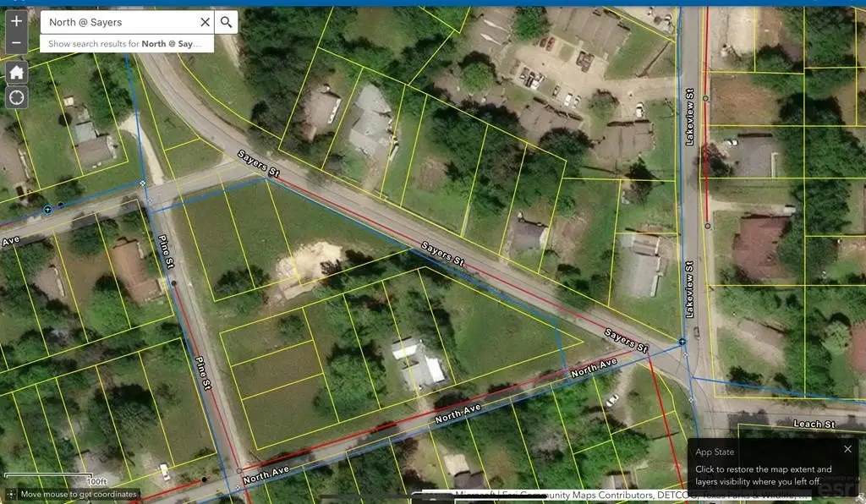
Task: Zoom in with the plus button
Action: coord(17,22)
